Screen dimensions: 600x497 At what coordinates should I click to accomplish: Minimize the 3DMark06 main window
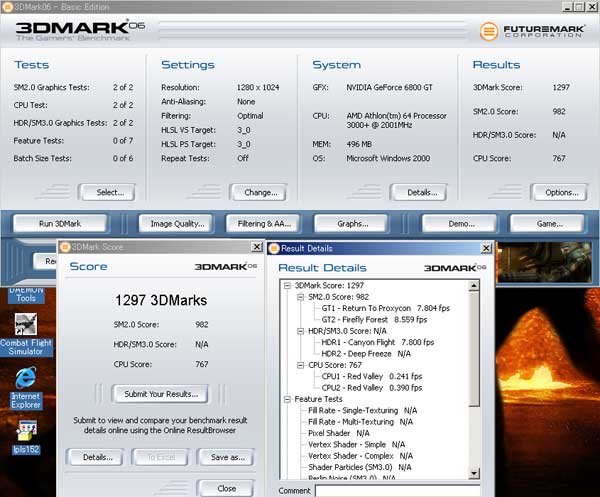click(567, 7)
